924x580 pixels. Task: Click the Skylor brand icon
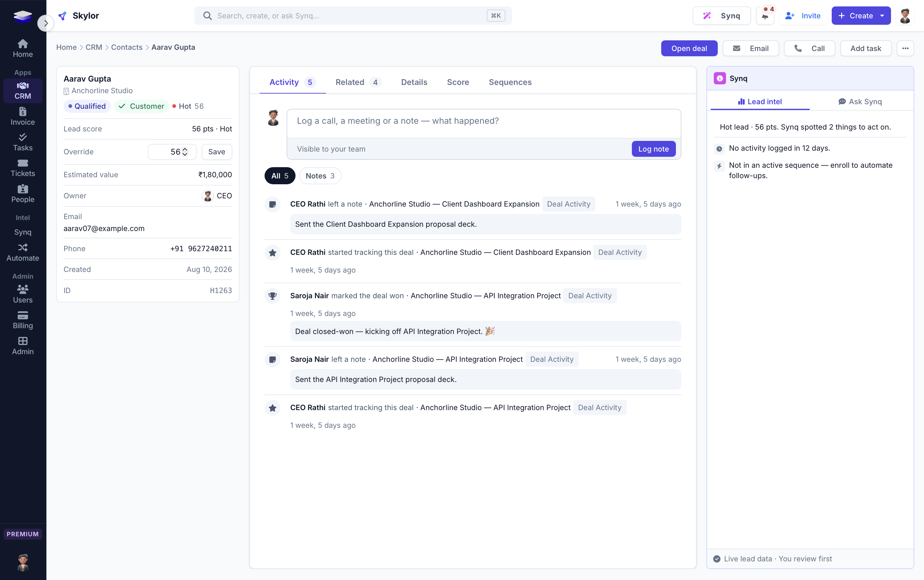pos(63,16)
